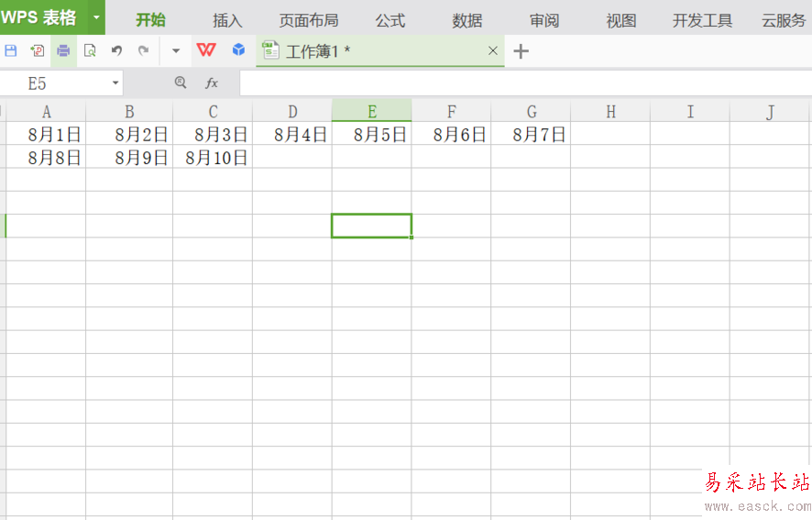Click the Print icon
The height and width of the screenshot is (520, 812).
[63, 50]
